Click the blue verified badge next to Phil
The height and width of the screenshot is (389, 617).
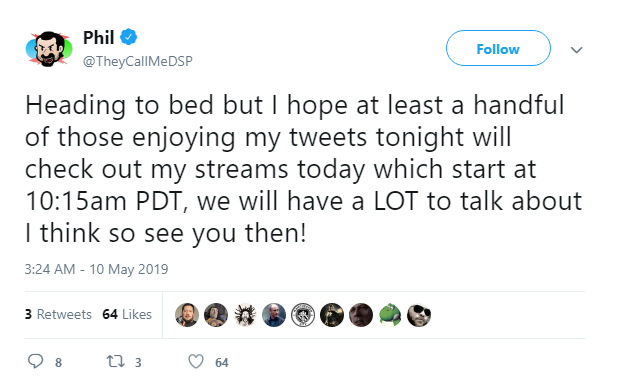coord(128,37)
